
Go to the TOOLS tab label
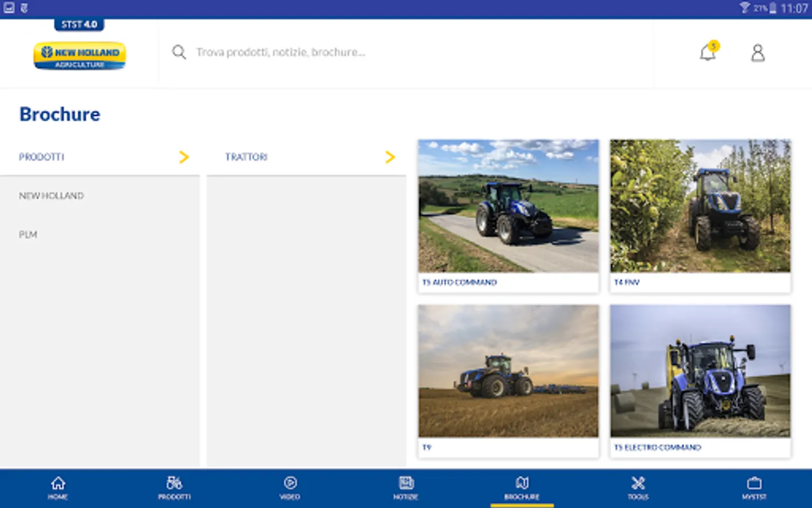tap(638, 497)
